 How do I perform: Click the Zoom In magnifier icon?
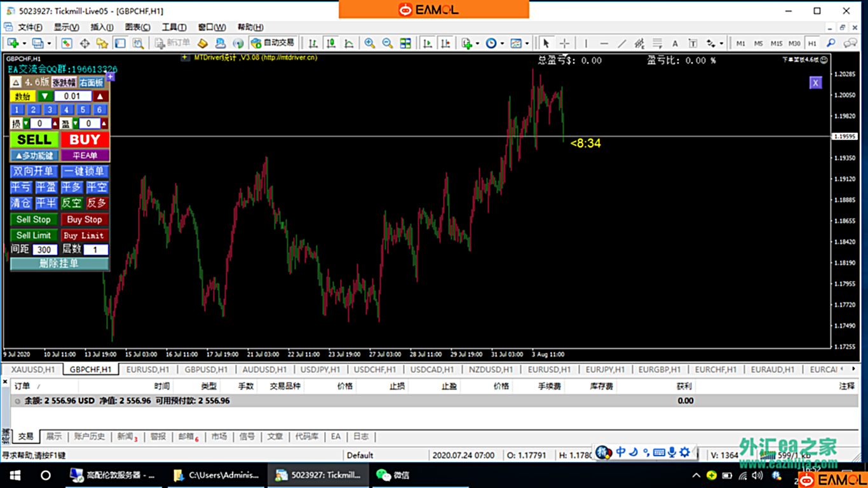click(369, 43)
